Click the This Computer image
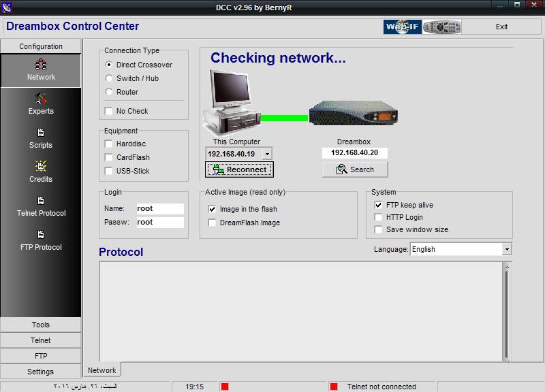The image size is (545, 392). click(x=232, y=103)
